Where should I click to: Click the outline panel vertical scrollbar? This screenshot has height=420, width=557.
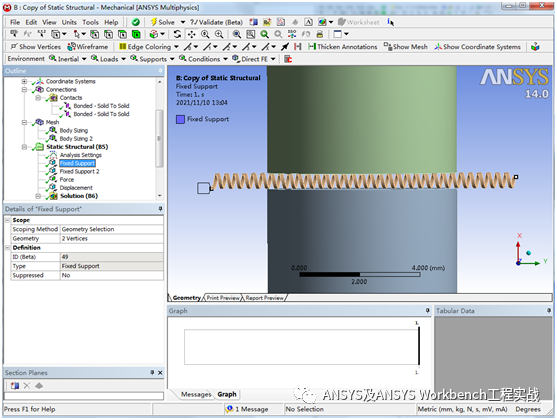click(x=159, y=138)
